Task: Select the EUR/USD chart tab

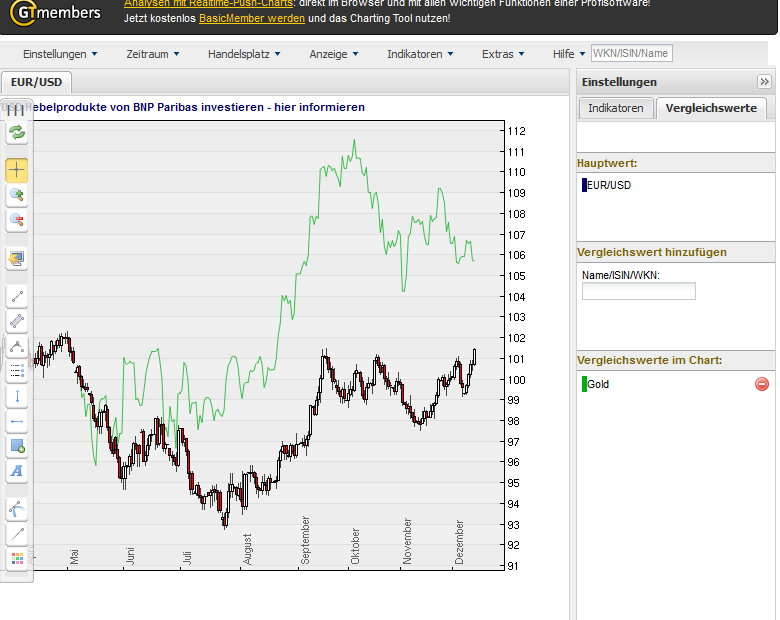Action: [x=36, y=82]
